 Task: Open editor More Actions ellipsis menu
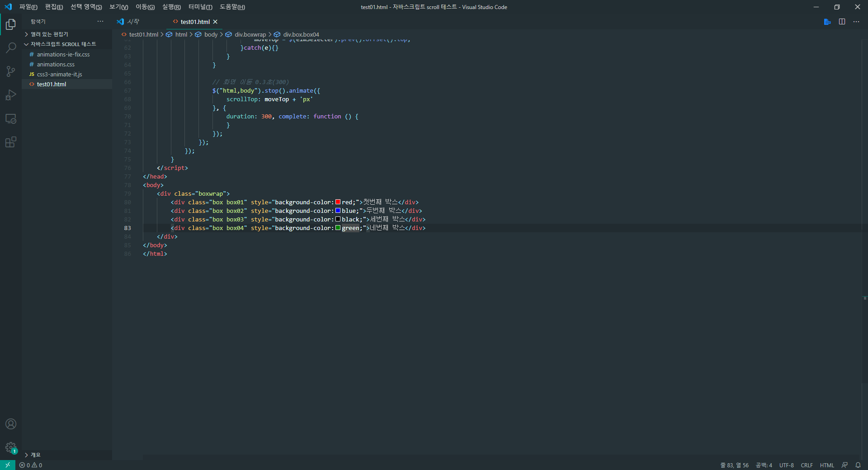pyautogui.click(x=856, y=22)
